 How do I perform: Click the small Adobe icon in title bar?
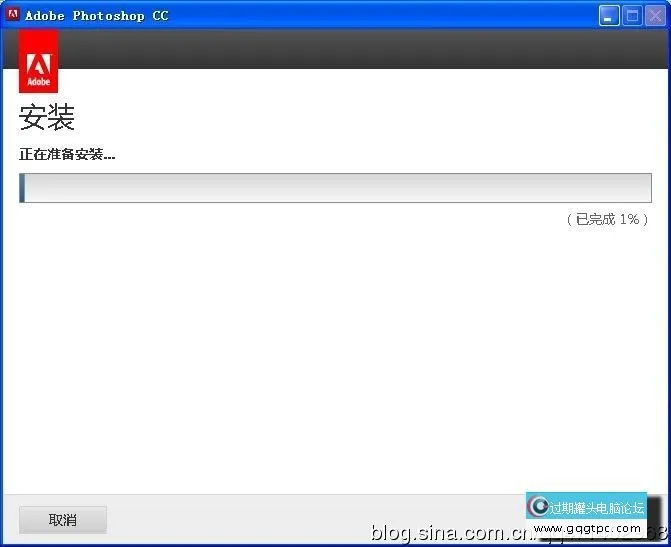coord(13,14)
